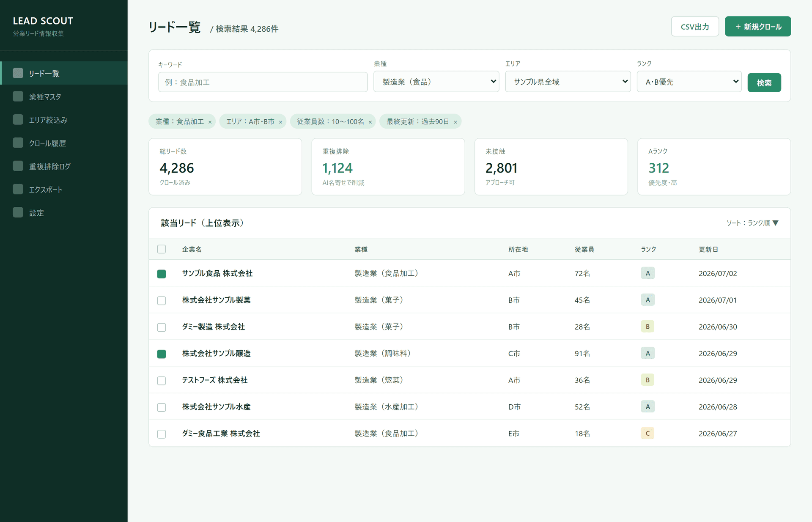Start a 新規クロール
This screenshot has width=812, height=522.
(x=758, y=27)
